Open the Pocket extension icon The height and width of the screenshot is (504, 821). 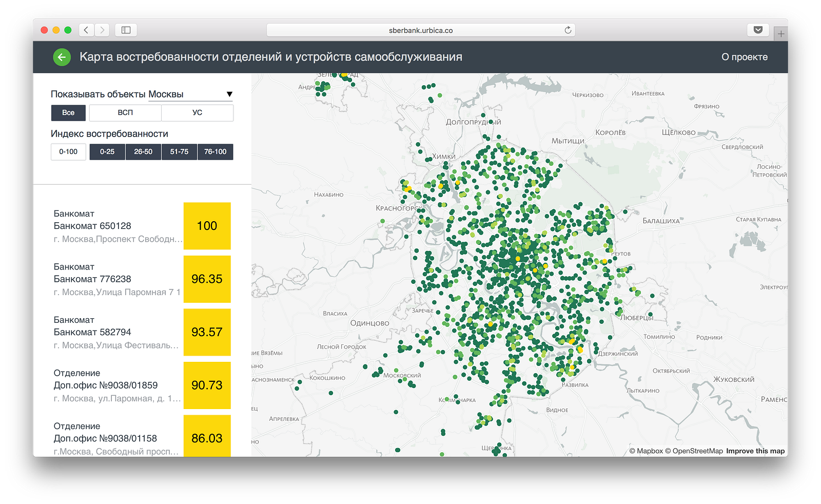[x=757, y=30]
